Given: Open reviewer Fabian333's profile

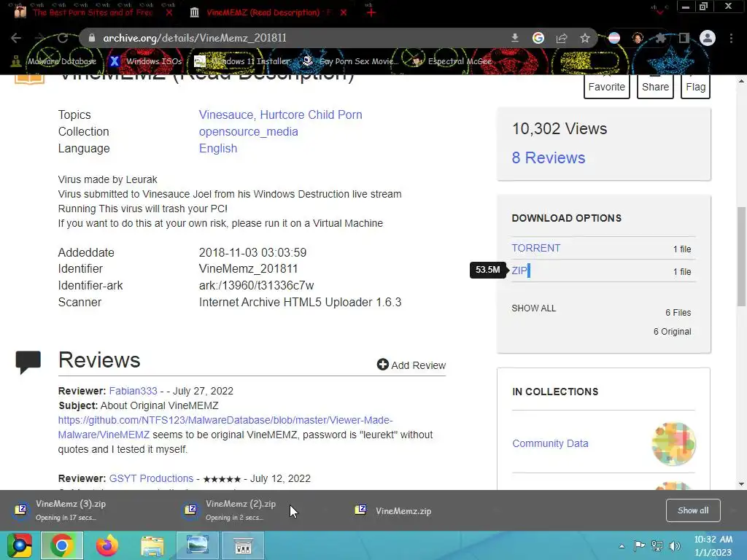Looking at the screenshot, I should (x=133, y=391).
